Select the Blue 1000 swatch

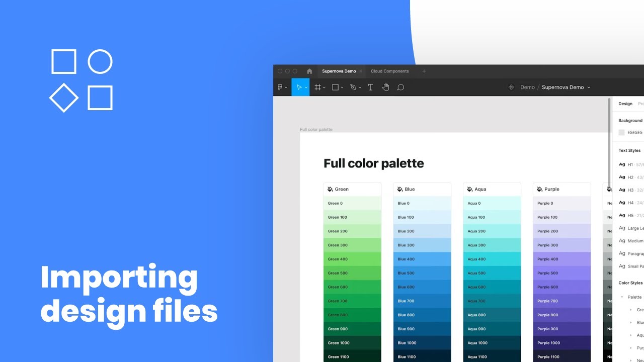[x=422, y=343]
